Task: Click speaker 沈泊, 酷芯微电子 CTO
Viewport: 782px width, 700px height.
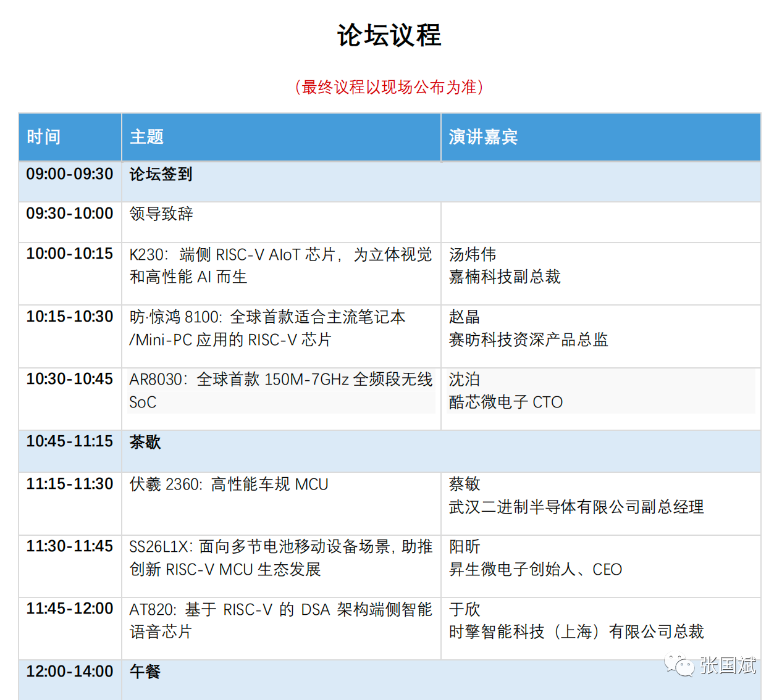Action: click(465, 380)
